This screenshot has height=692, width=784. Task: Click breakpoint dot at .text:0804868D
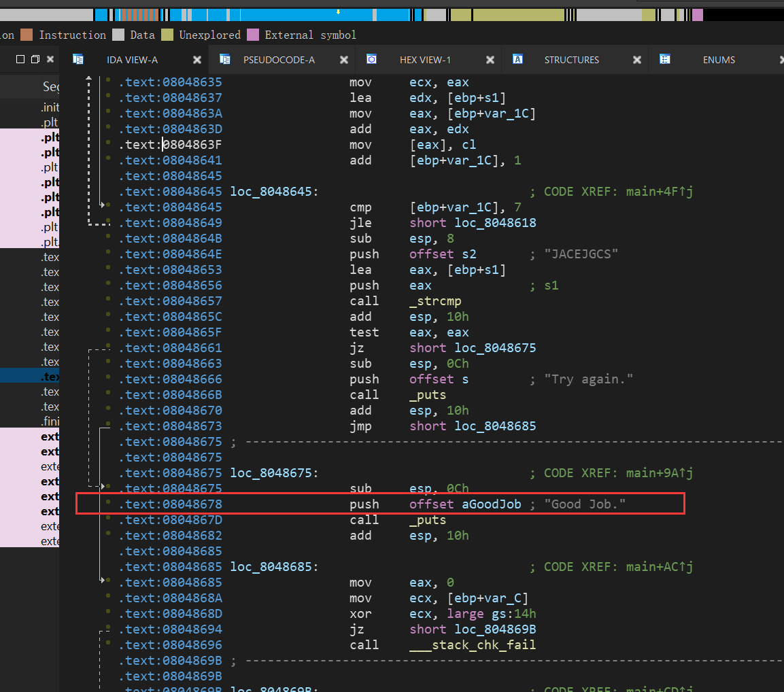[109, 612]
